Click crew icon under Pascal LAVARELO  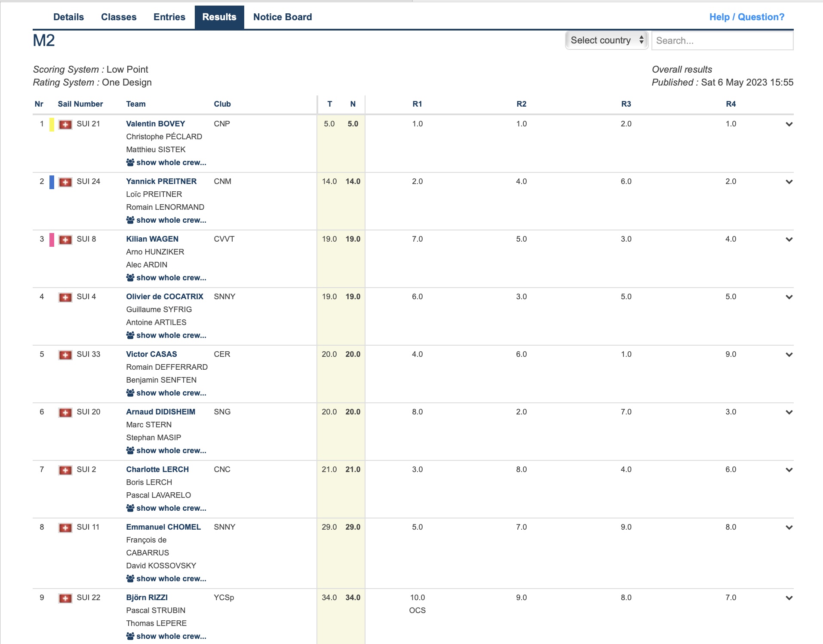click(x=130, y=508)
